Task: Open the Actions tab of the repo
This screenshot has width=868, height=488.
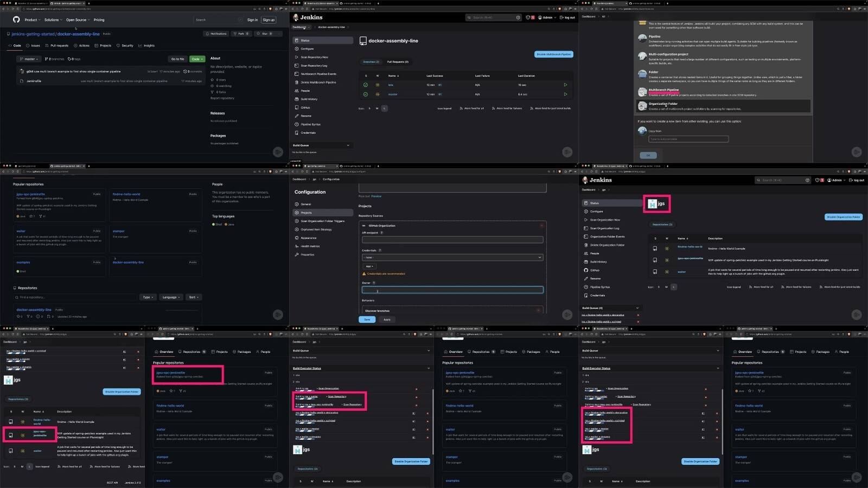Action: (82, 46)
